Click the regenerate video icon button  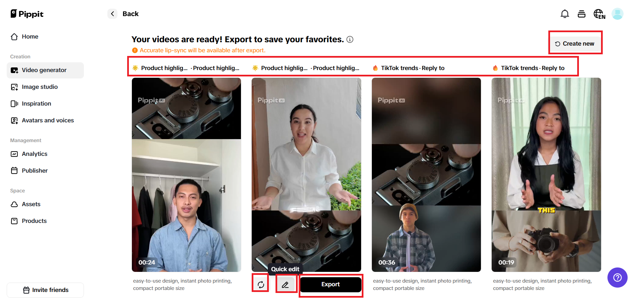click(261, 285)
